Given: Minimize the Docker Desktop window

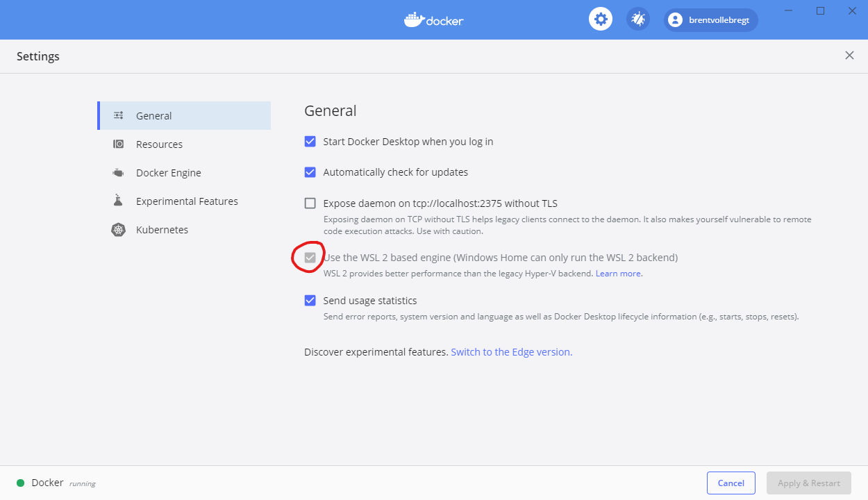Looking at the screenshot, I should [x=788, y=10].
